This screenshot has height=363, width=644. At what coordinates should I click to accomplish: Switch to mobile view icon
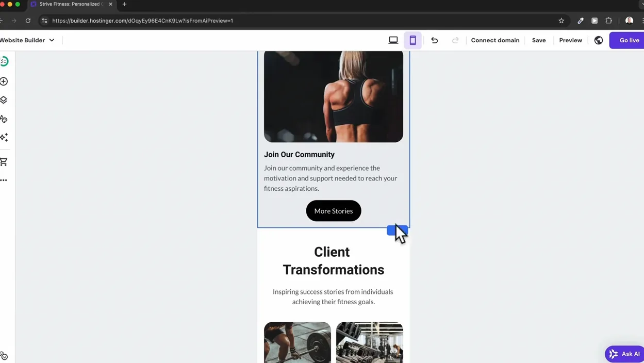(x=413, y=40)
